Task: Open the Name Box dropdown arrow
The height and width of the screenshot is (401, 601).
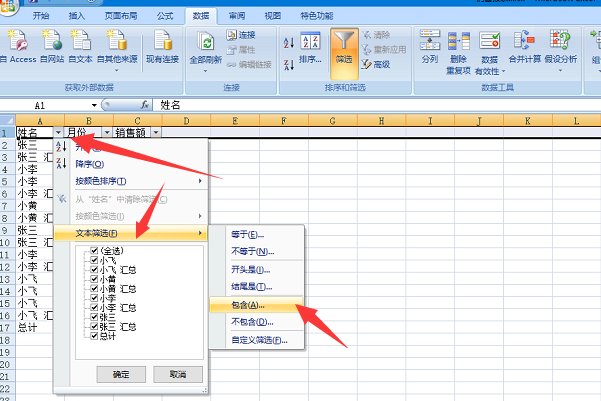Action: tap(94, 105)
